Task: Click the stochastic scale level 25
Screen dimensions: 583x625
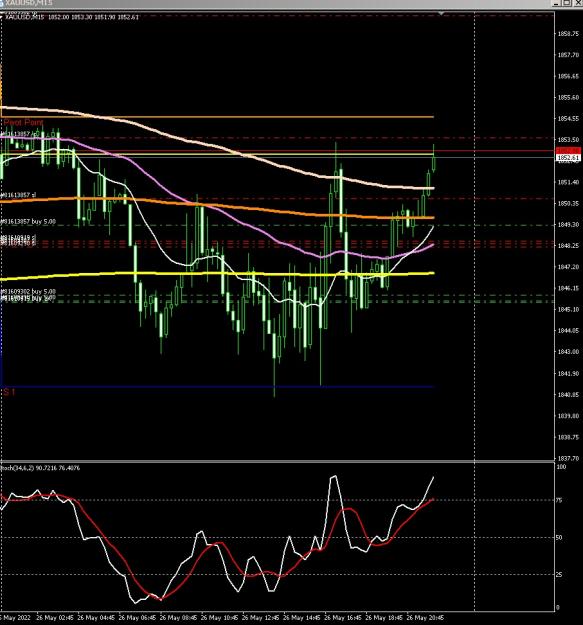Action: [x=559, y=574]
